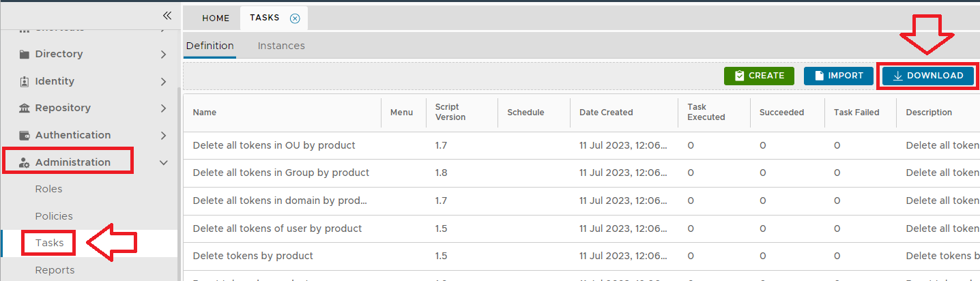Click the Directory folder icon
Viewport: 980px width, 281px height.
(25, 54)
